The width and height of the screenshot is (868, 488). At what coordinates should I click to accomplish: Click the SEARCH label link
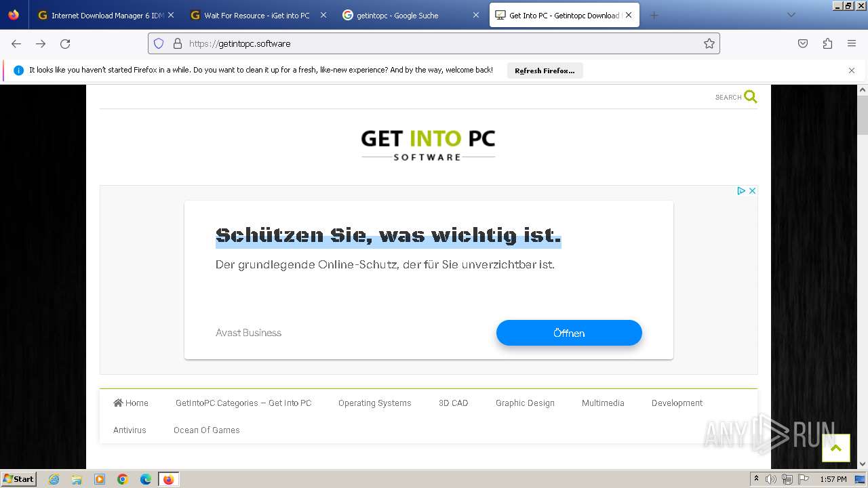pyautogui.click(x=728, y=97)
